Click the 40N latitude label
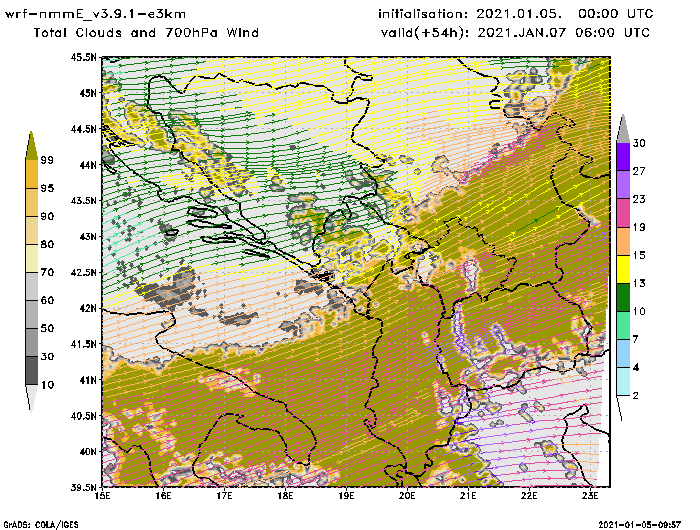 click(x=88, y=451)
